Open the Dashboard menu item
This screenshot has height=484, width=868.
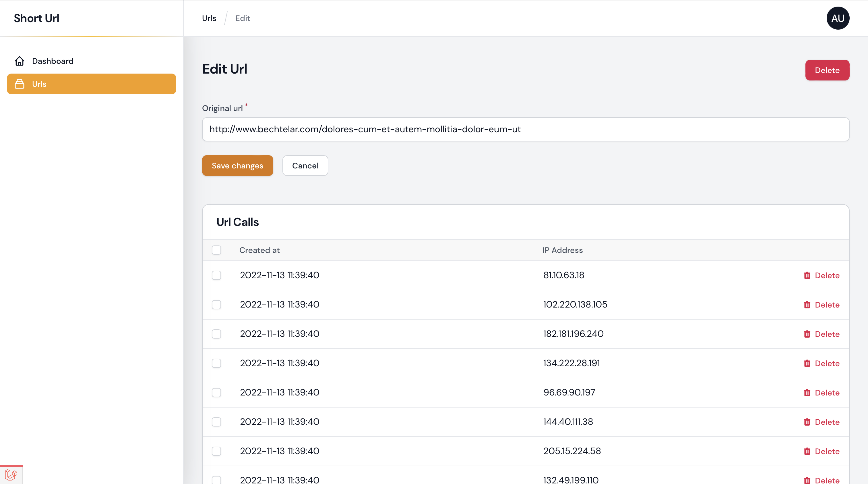(53, 61)
